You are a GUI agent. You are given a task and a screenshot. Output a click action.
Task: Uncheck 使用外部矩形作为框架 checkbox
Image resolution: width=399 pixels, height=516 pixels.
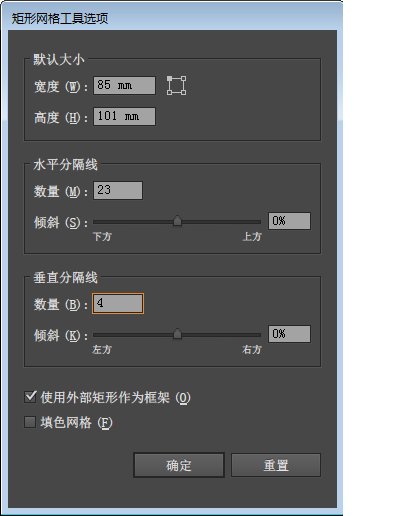coord(30,397)
